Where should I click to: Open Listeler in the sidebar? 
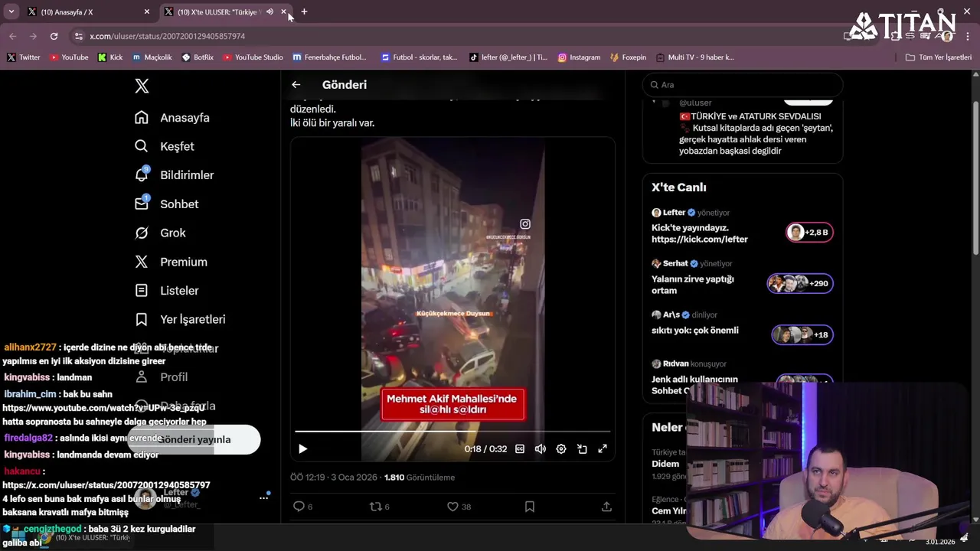[x=167, y=291]
